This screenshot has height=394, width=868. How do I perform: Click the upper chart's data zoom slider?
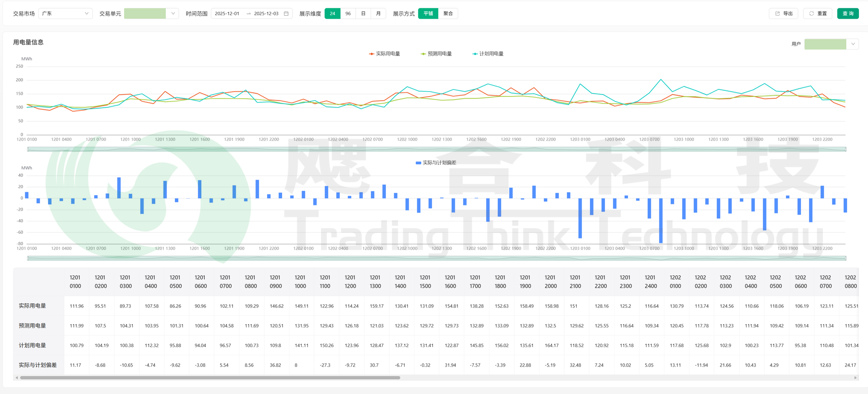coord(436,149)
